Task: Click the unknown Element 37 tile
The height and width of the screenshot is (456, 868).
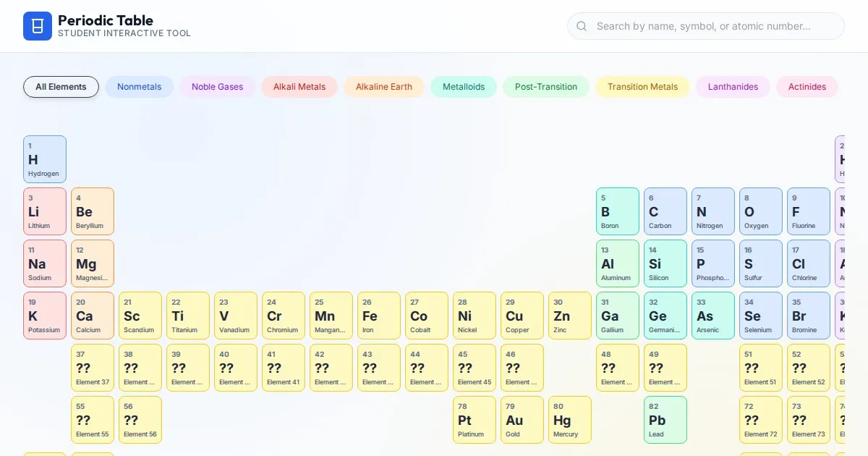Action: point(93,368)
